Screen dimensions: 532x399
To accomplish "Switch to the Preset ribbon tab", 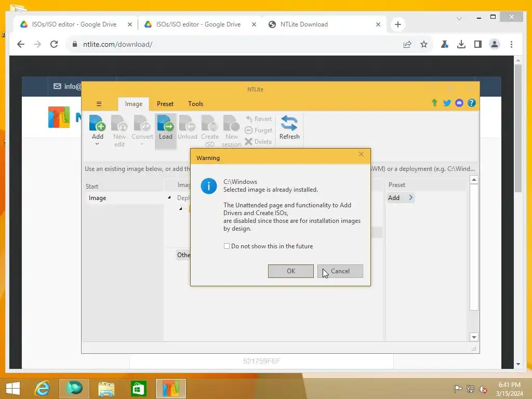I will click(x=165, y=104).
